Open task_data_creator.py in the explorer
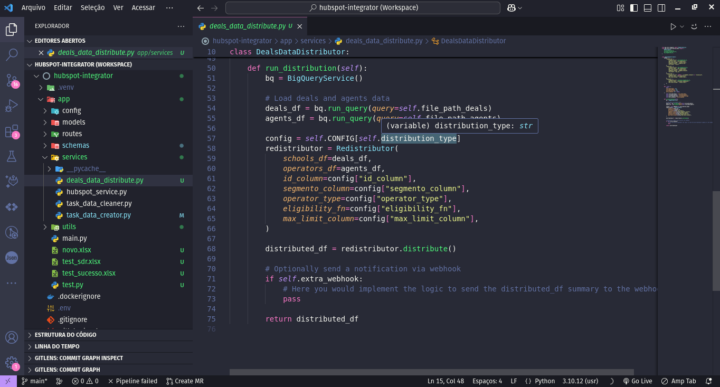Viewport: 720px width, 387px height. [98, 215]
